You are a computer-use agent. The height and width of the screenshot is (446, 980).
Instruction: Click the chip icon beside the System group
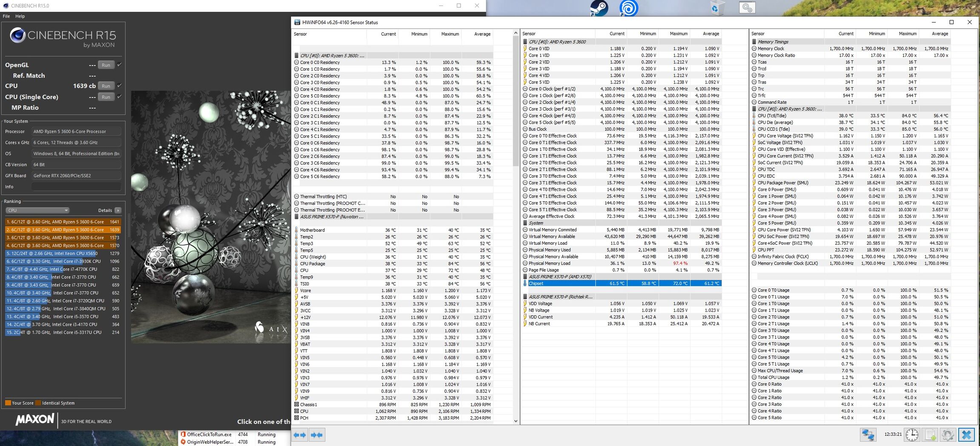(525, 223)
